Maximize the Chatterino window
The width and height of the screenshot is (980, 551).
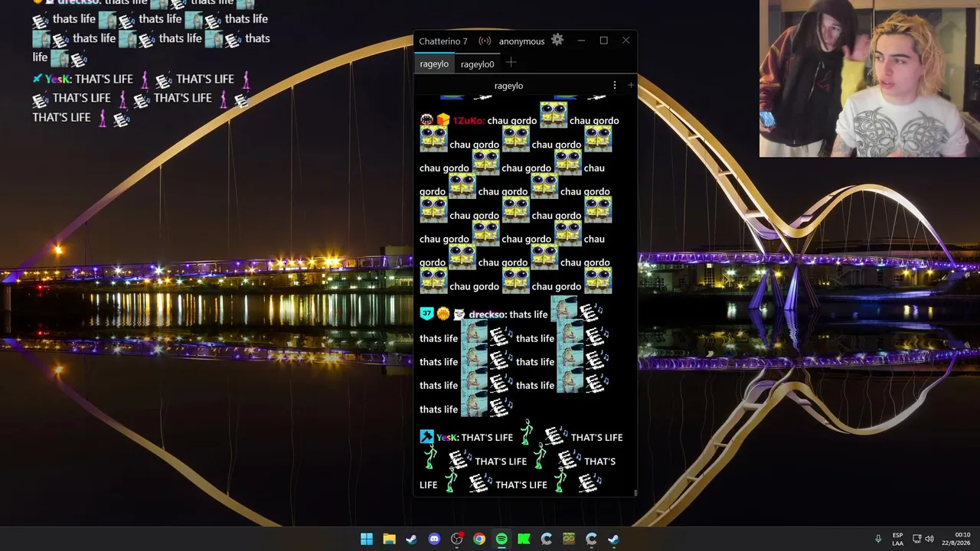[603, 41]
